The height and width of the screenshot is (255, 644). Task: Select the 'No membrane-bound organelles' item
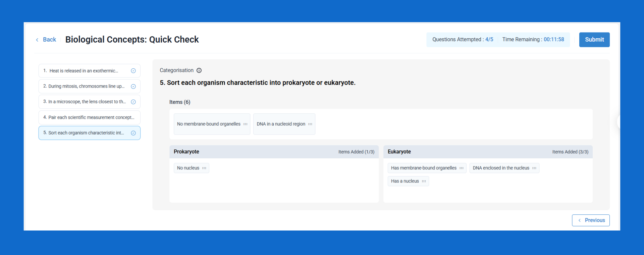pyautogui.click(x=212, y=124)
